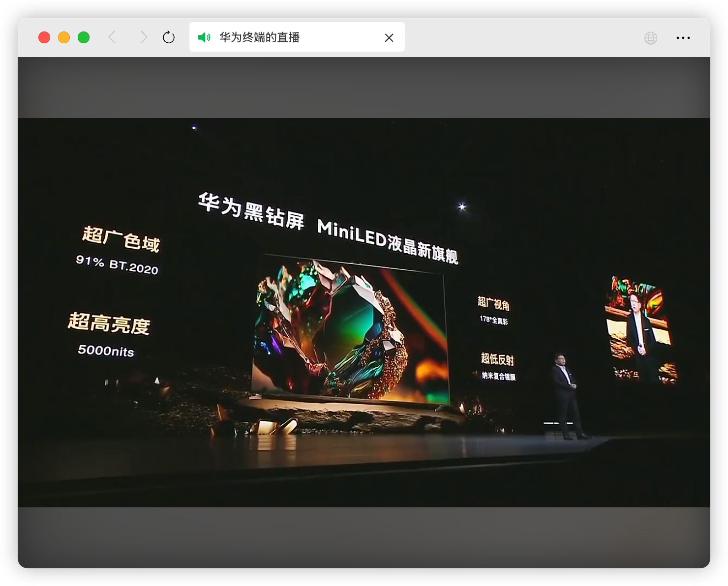The height and width of the screenshot is (586, 728).
Task: Maximize the window with the green button
Action: 84,37
